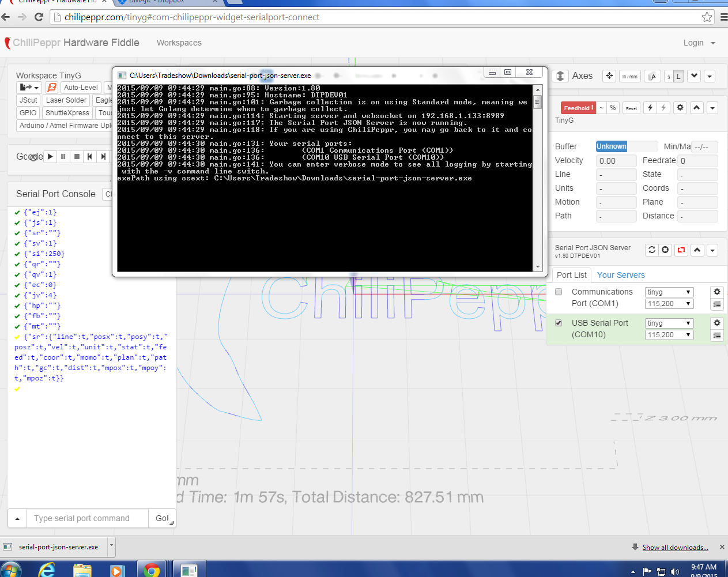
Task: Open the COM10 baud rate 115,200 dropdown
Action: (669, 335)
